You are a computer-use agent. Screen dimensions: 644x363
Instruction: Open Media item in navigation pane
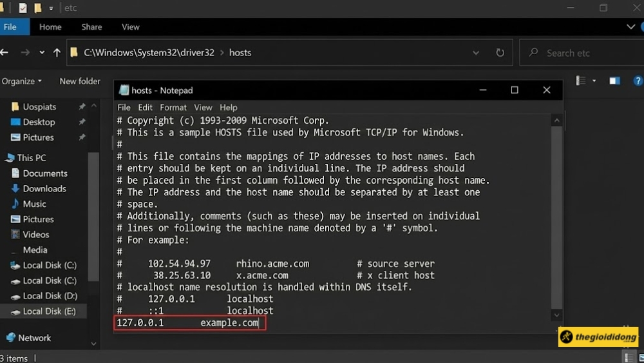click(x=35, y=250)
